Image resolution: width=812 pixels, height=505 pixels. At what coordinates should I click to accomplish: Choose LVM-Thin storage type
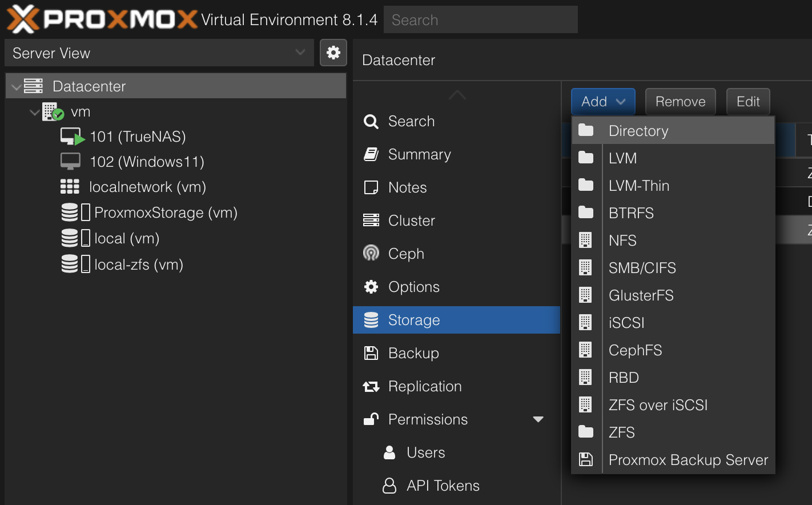click(x=674, y=186)
